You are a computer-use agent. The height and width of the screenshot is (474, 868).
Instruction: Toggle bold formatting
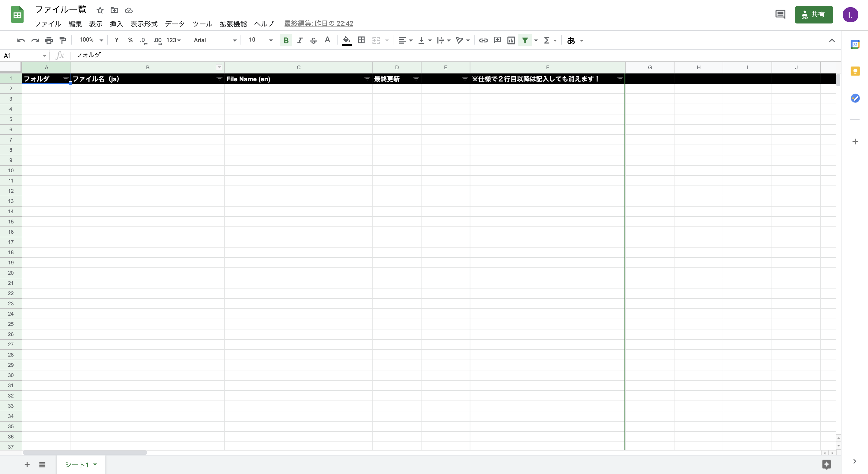[286, 40]
